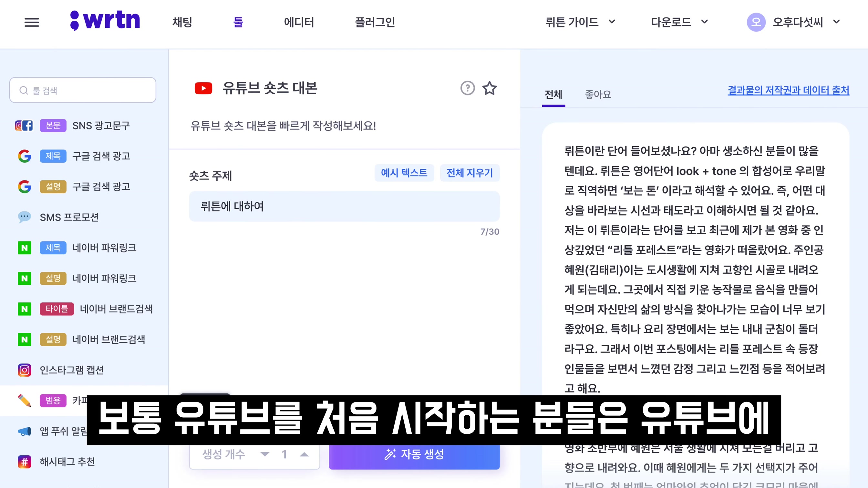Select 제목 네이버 파워링크 Naver icon

coord(24,248)
